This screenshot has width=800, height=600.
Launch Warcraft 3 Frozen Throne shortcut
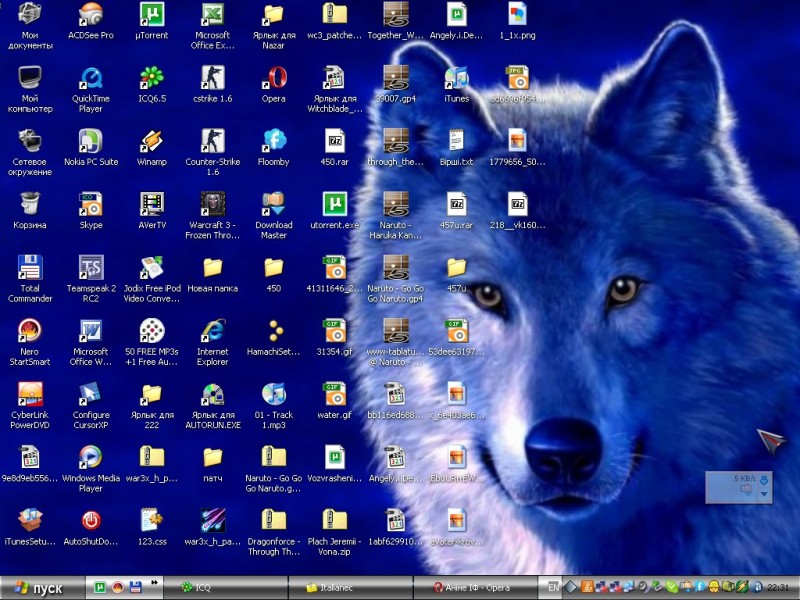212,205
